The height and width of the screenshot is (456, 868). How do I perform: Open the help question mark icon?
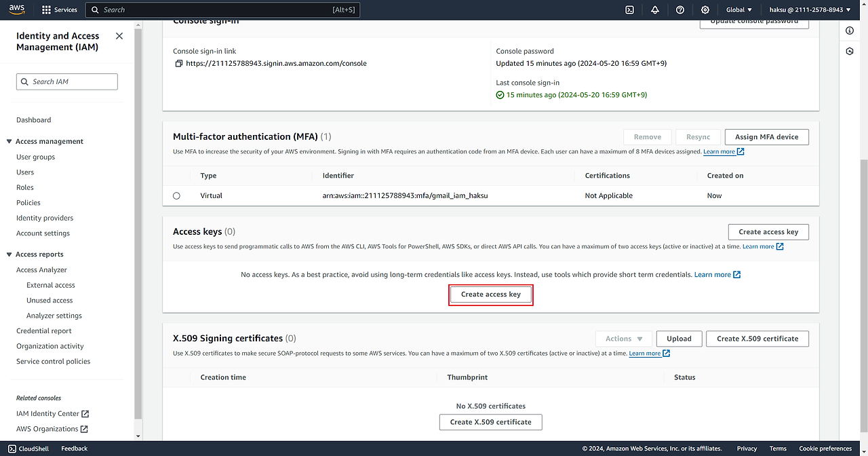[x=680, y=9]
